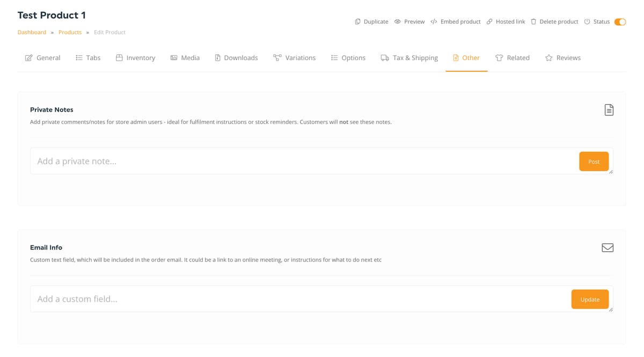Click the custom field textarea resize handle
The image size is (644, 357).
pos(611,310)
